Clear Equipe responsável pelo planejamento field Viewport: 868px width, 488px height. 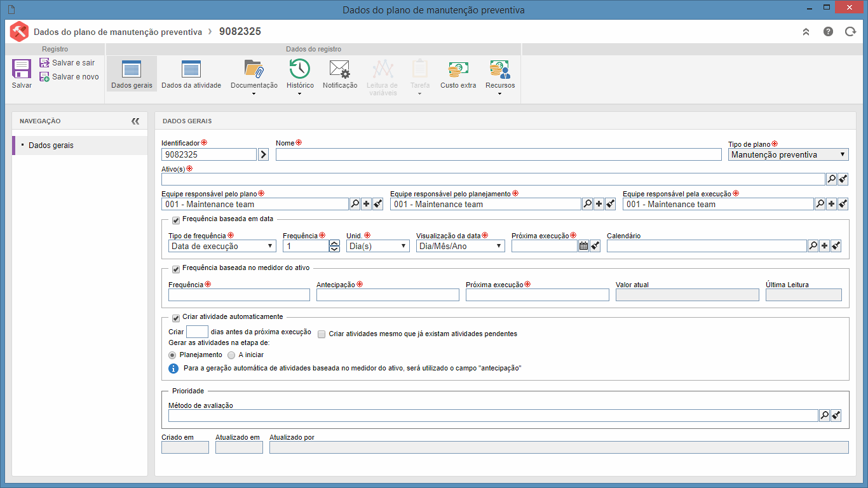pyautogui.click(x=611, y=204)
